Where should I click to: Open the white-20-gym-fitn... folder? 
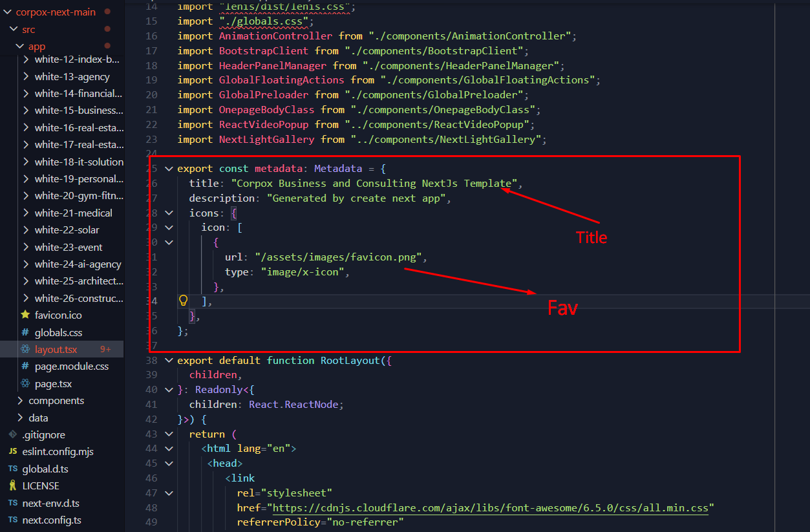coord(79,196)
